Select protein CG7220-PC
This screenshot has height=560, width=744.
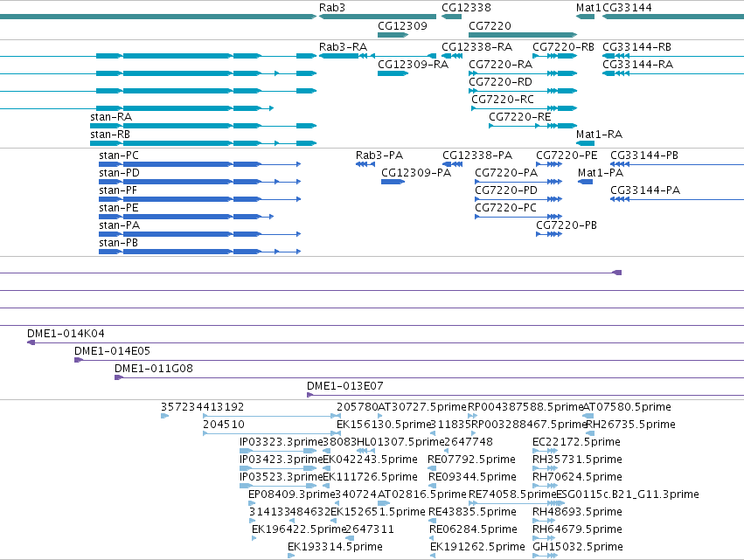tap(505, 208)
